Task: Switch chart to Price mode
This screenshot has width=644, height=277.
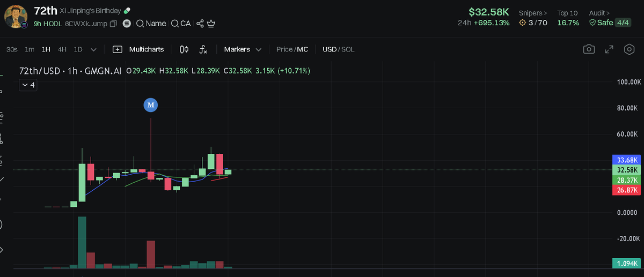Action: tap(284, 49)
